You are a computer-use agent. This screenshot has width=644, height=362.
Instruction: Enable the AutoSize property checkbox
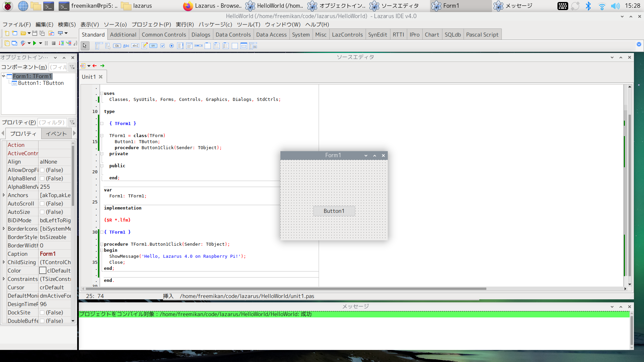coord(42,212)
